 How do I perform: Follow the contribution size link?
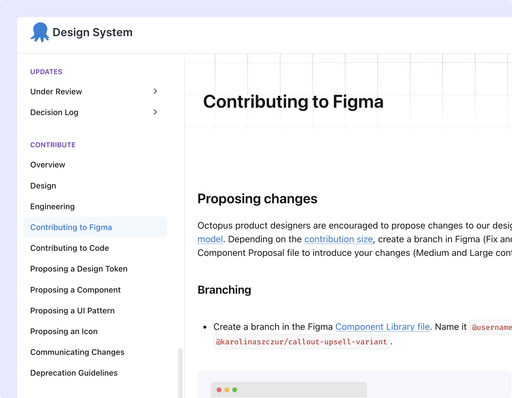coord(338,239)
